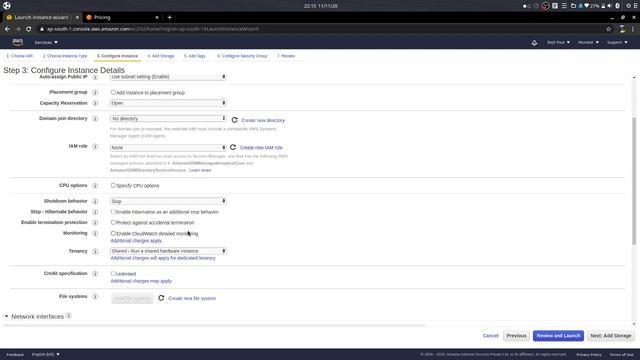This screenshot has width=640, height=360.
Task: Click info icon next to Placement group
Action: coord(95,93)
